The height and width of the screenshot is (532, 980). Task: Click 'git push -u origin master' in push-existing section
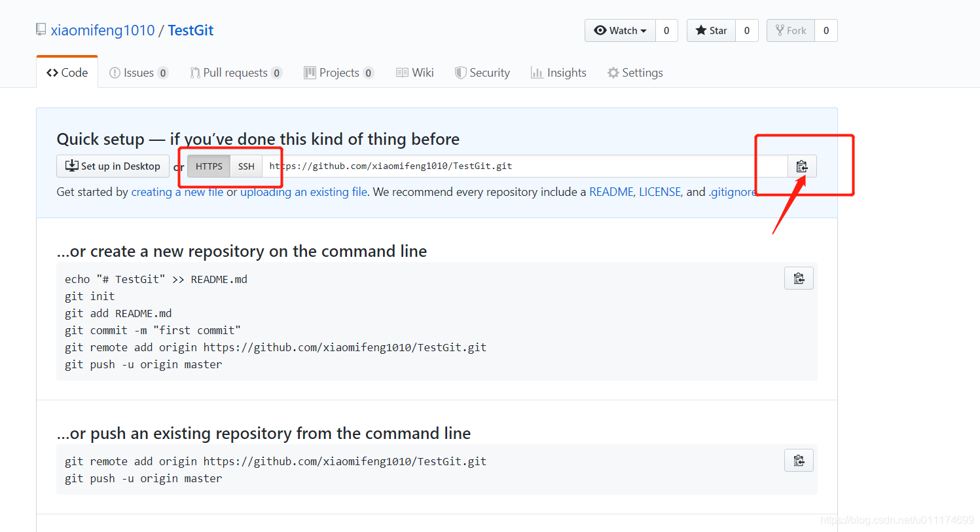coord(143,478)
